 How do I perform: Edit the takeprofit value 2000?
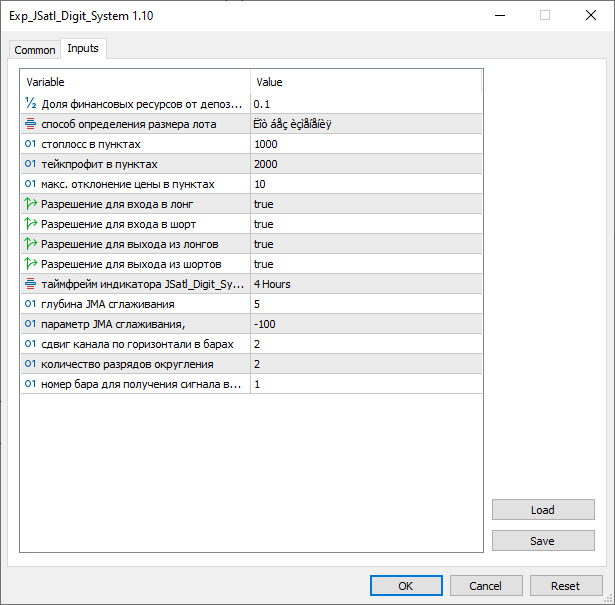[x=366, y=164]
